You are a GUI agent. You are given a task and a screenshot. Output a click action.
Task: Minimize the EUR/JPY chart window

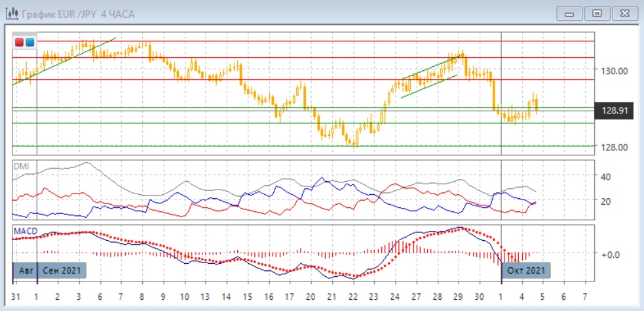point(572,13)
